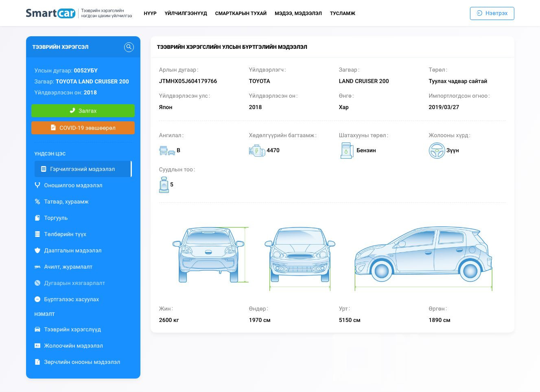The height and width of the screenshot is (392, 540).
Task: Open Оношилгоо мэдээлэл section
Action: 83,185
